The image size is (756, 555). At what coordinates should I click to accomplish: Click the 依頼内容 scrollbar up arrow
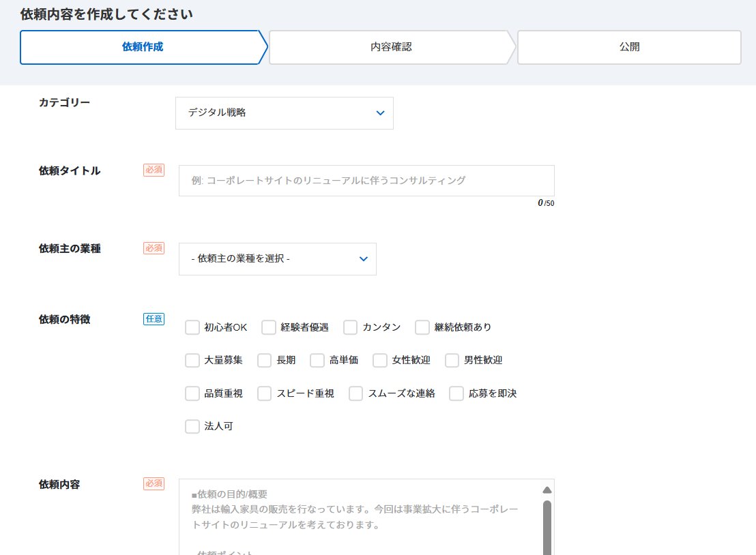point(547,490)
